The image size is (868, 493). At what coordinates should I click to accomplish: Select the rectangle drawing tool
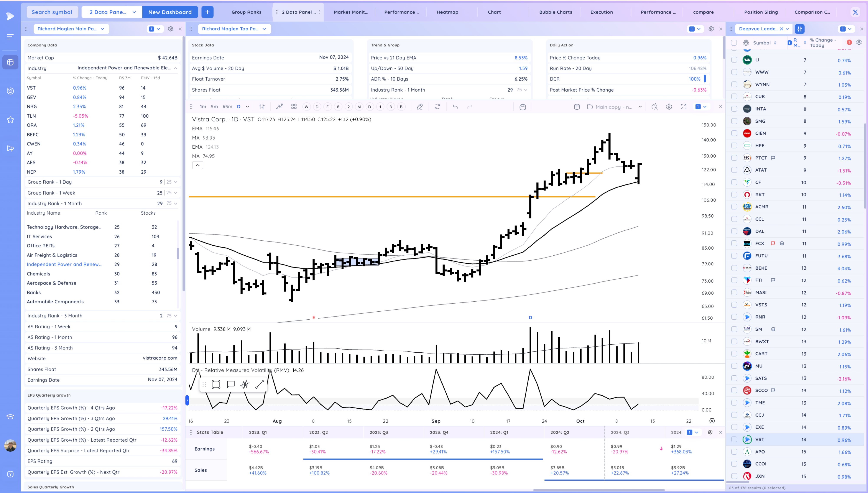pyautogui.click(x=216, y=384)
